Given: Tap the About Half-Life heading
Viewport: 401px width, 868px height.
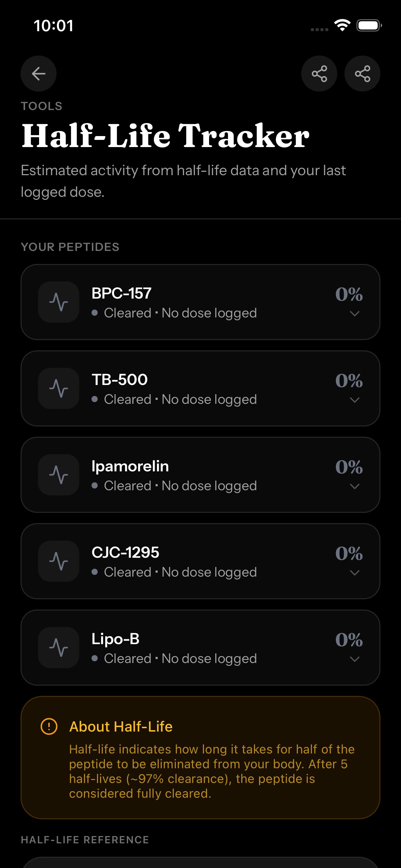Looking at the screenshot, I should click(x=121, y=726).
